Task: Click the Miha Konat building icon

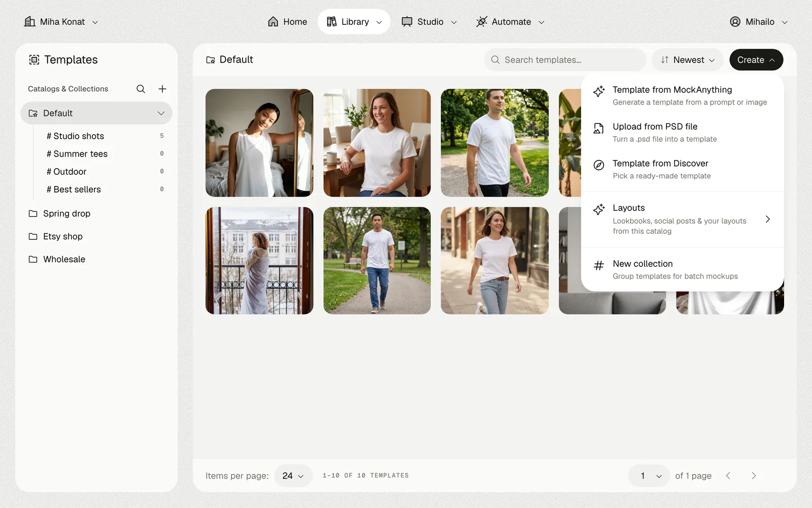Action: point(30,21)
